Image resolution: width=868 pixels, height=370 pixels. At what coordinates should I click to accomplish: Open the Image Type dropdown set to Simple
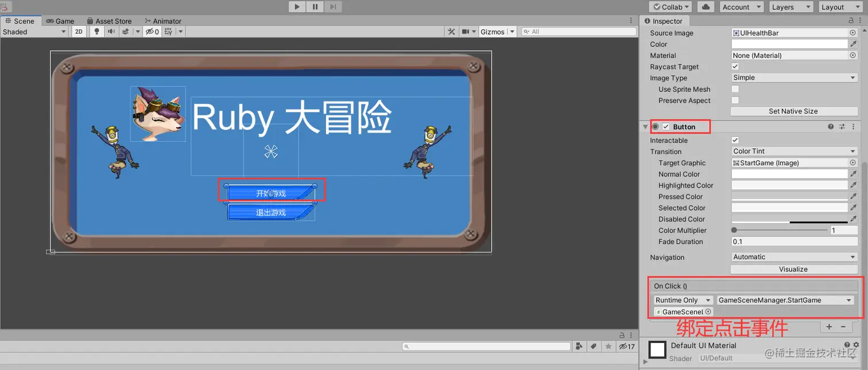tap(795, 77)
